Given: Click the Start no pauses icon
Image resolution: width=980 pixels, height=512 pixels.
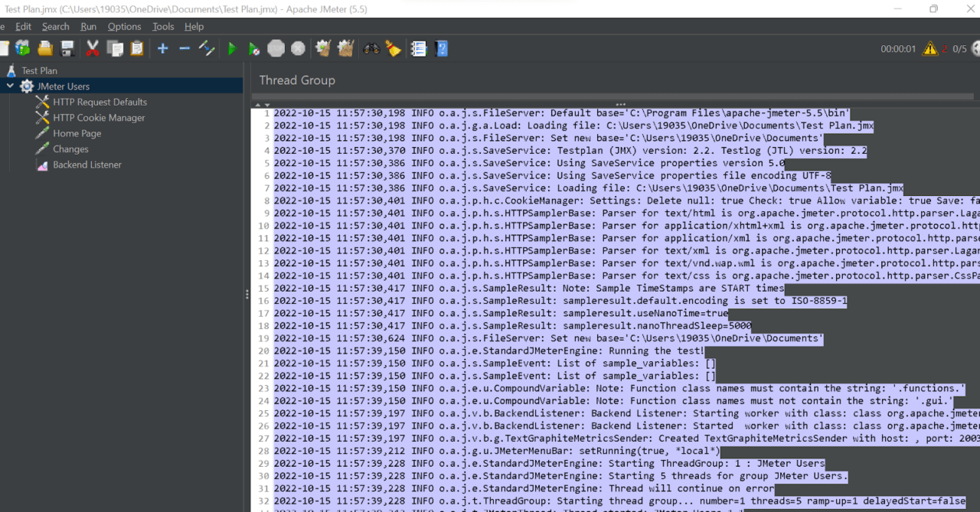Looking at the screenshot, I should [253, 47].
